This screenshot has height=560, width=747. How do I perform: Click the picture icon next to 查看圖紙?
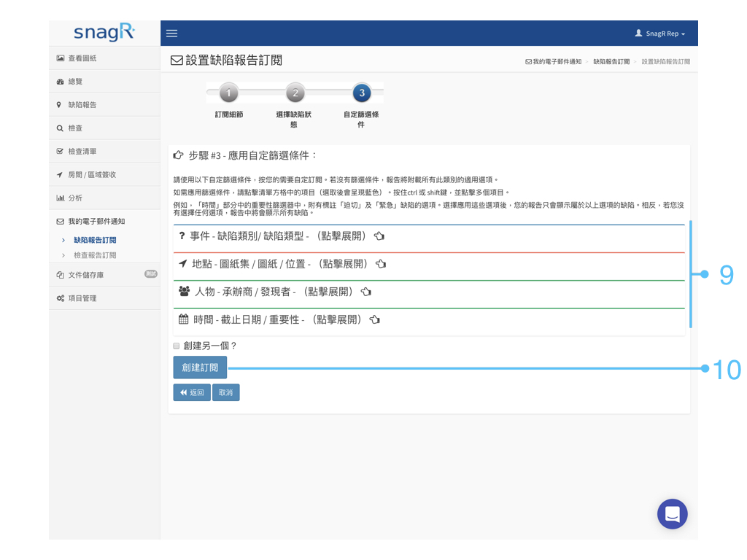(x=60, y=58)
